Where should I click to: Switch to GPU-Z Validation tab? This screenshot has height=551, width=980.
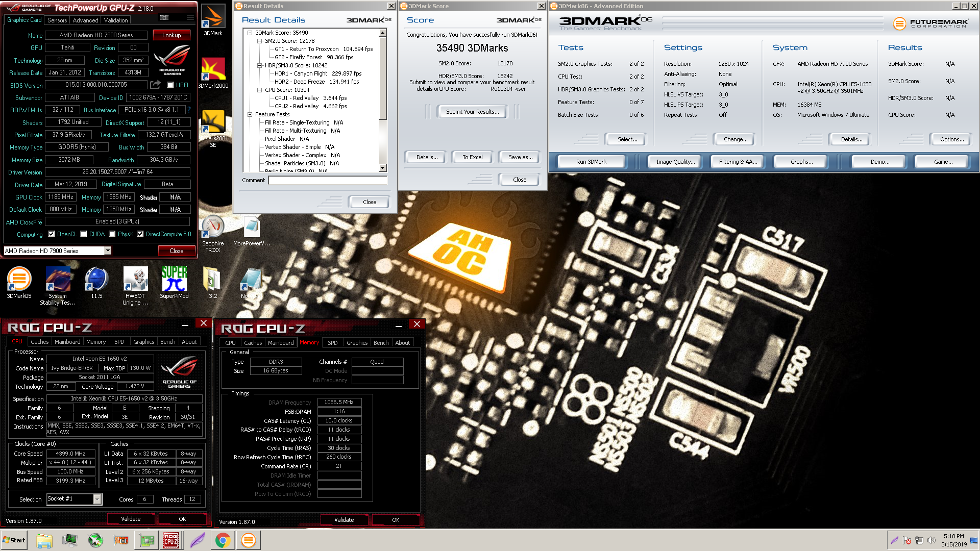(x=116, y=20)
